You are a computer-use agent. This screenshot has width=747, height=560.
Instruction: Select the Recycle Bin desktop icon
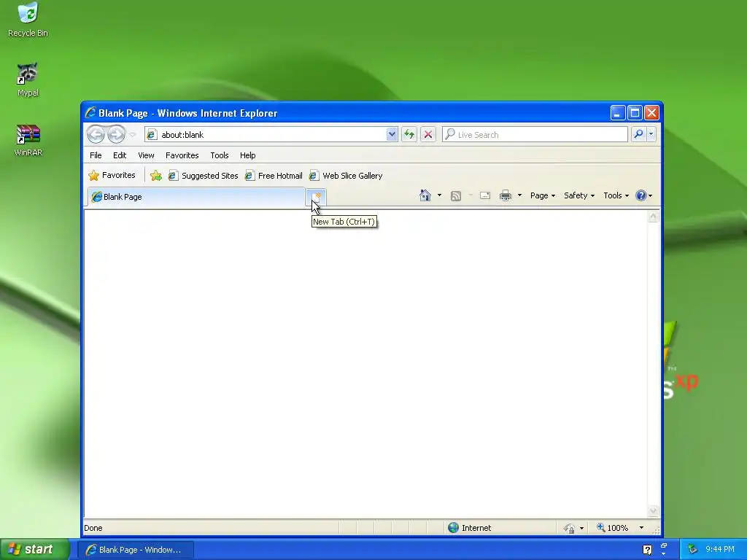point(28,20)
